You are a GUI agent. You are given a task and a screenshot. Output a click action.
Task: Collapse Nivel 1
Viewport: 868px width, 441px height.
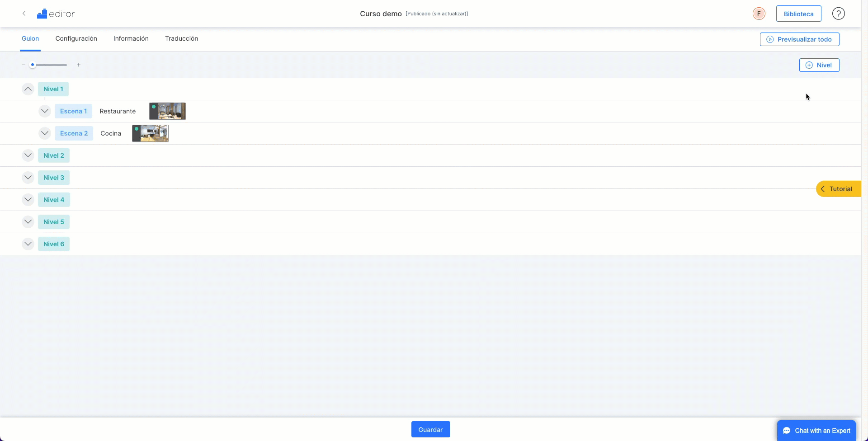(28, 89)
